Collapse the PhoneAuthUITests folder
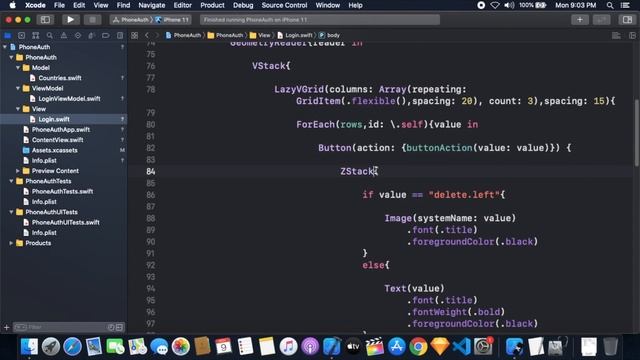 [11, 212]
